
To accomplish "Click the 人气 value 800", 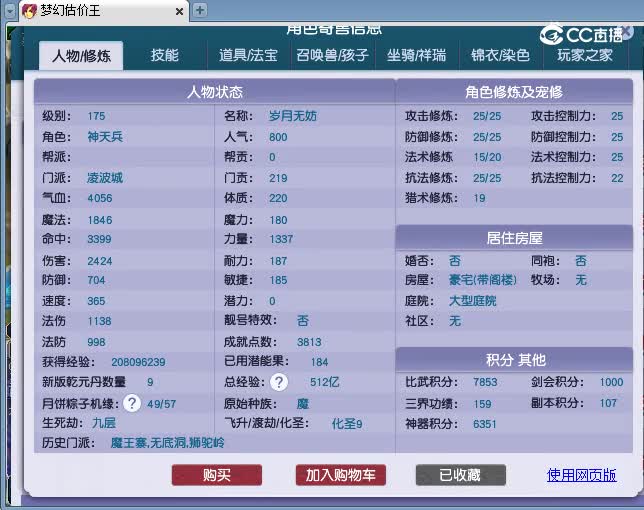I will (278, 137).
